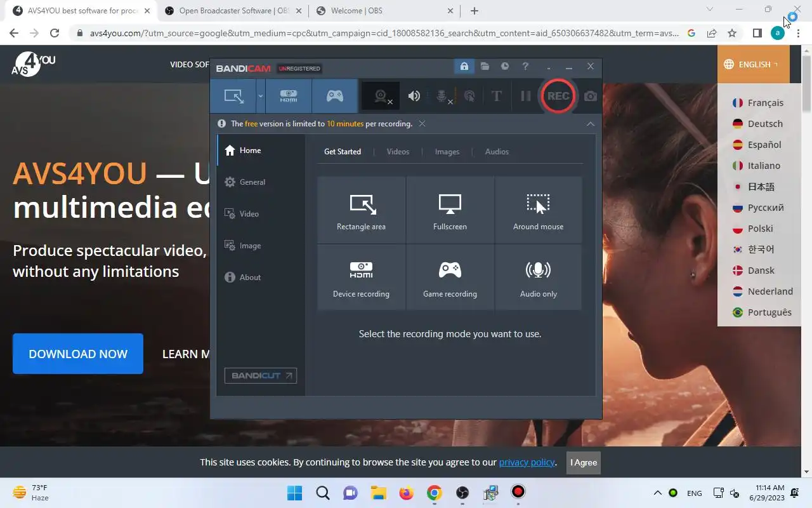Viewport: 812px width, 508px height.
Task: Select game recording mode gamepad toolbar icon
Action: [x=335, y=96]
